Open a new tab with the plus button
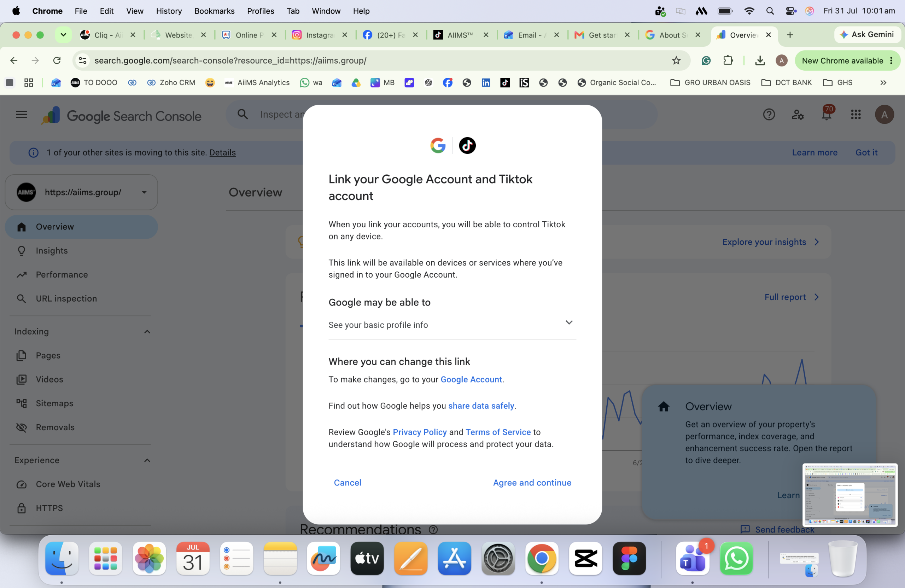 790,35
